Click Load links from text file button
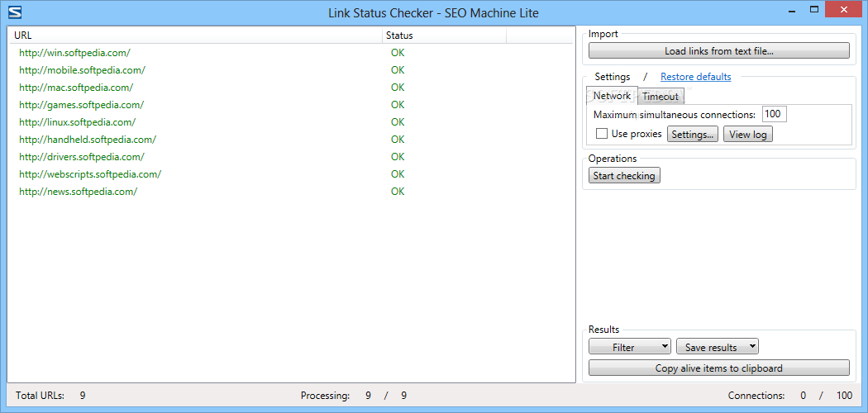Image resolution: width=868 pixels, height=413 pixels. (718, 51)
